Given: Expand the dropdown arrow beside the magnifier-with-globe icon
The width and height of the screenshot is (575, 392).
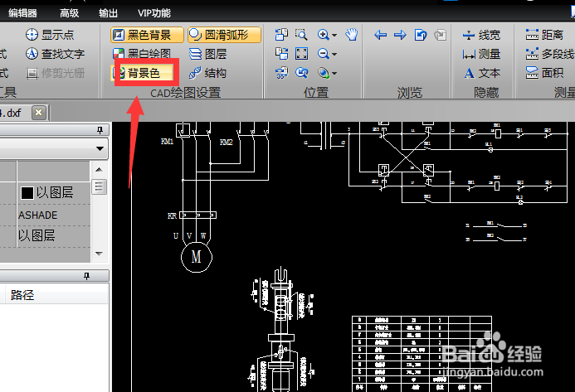Looking at the screenshot, I should coord(334,74).
